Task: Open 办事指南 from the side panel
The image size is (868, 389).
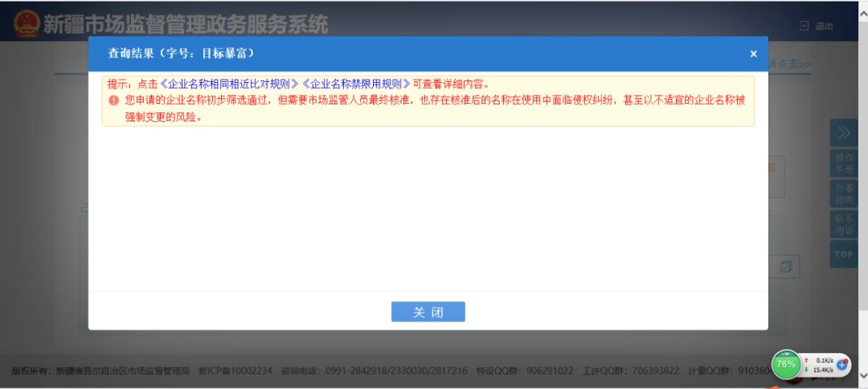Action: point(843,193)
